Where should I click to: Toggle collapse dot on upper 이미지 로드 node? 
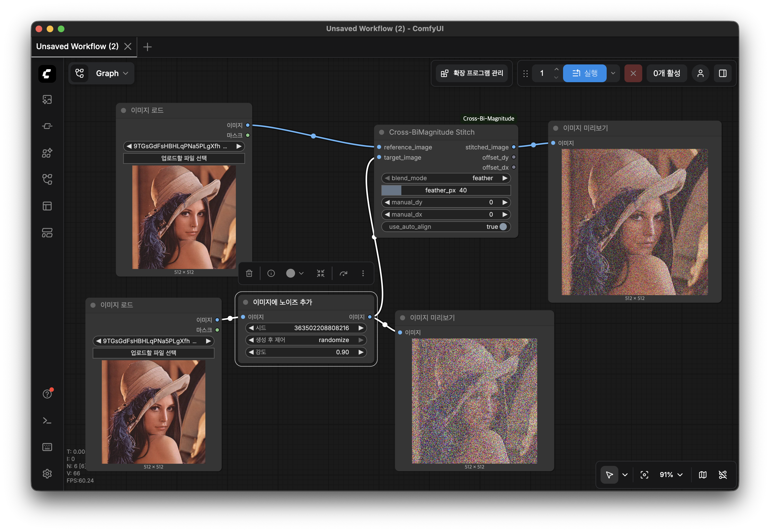[x=123, y=110]
